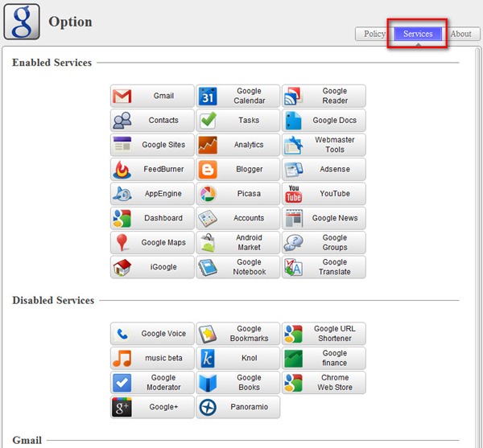This screenshot has height=448, width=483.
Task: Disable the Dashboard service button
Action: click(152, 218)
